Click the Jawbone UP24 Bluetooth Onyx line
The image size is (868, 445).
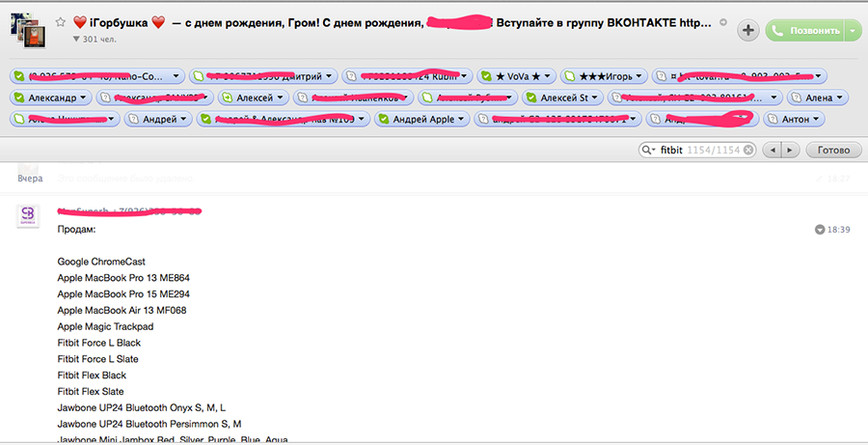coord(141,408)
